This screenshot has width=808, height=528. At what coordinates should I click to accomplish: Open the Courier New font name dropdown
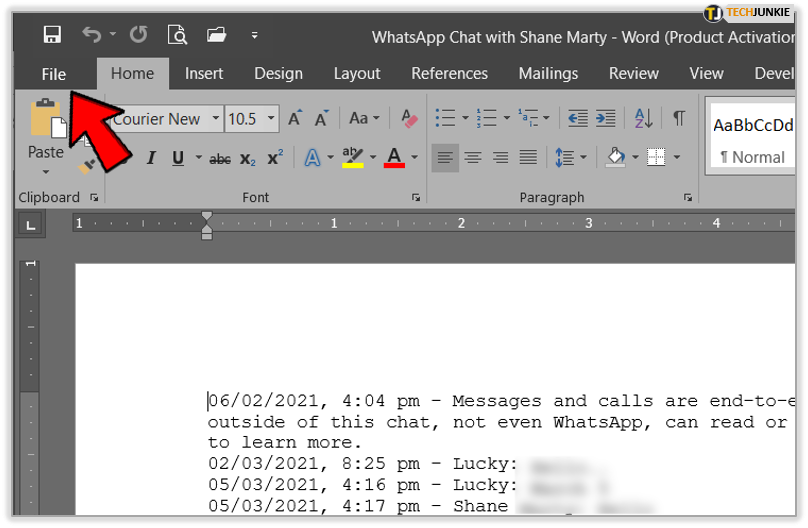[215, 119]
